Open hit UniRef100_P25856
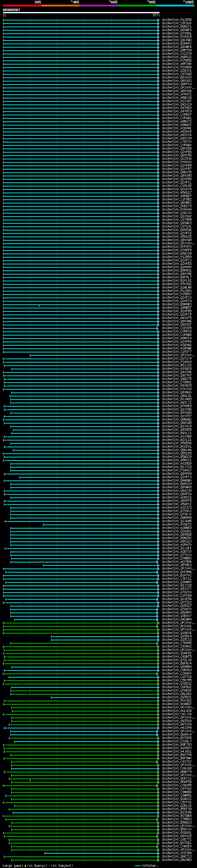197x868 pixels. click(177, 61)
